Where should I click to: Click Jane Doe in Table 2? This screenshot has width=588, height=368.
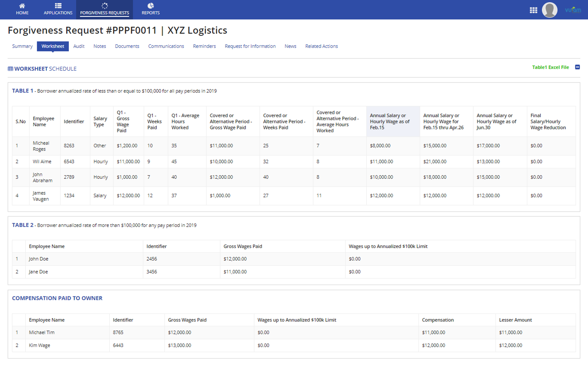coord(38,272)
